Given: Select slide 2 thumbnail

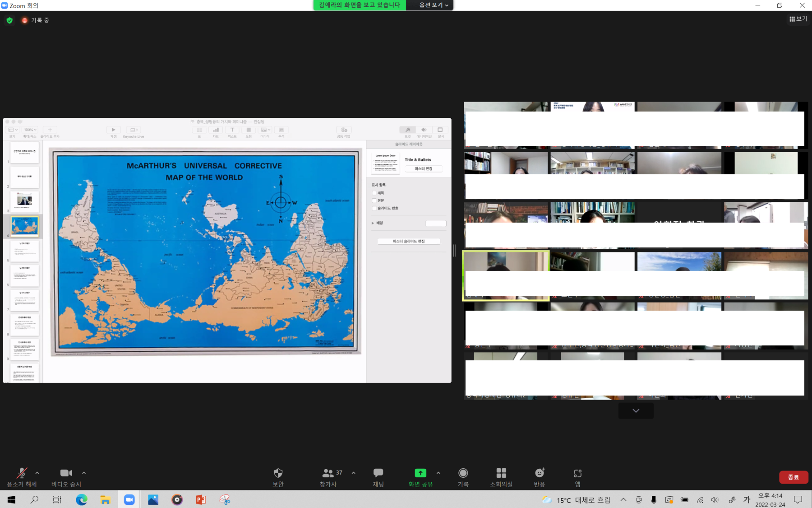Looking at the screenshot, I should pyautogui.click(x=24, y=177).
